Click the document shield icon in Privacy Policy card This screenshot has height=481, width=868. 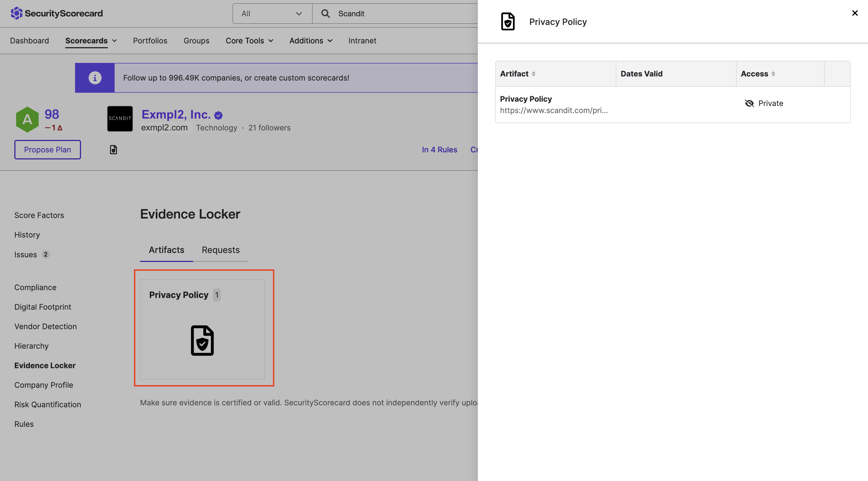point(202,340)
